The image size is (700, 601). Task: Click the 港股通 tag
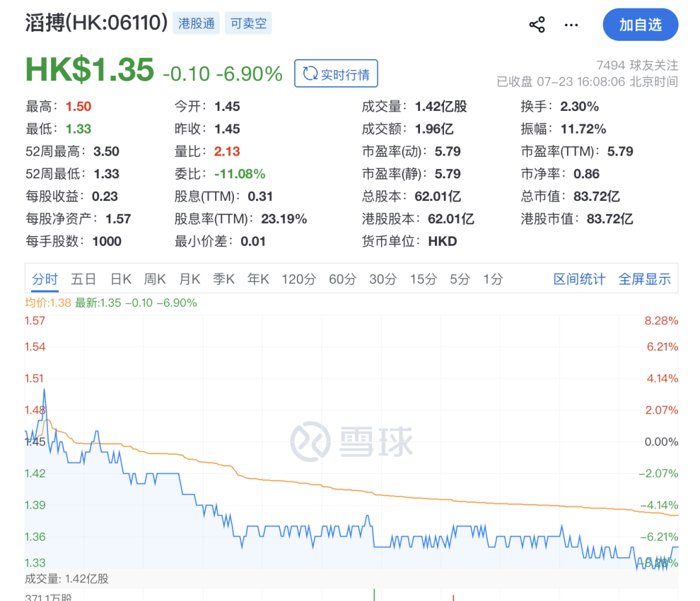[196, 23]
